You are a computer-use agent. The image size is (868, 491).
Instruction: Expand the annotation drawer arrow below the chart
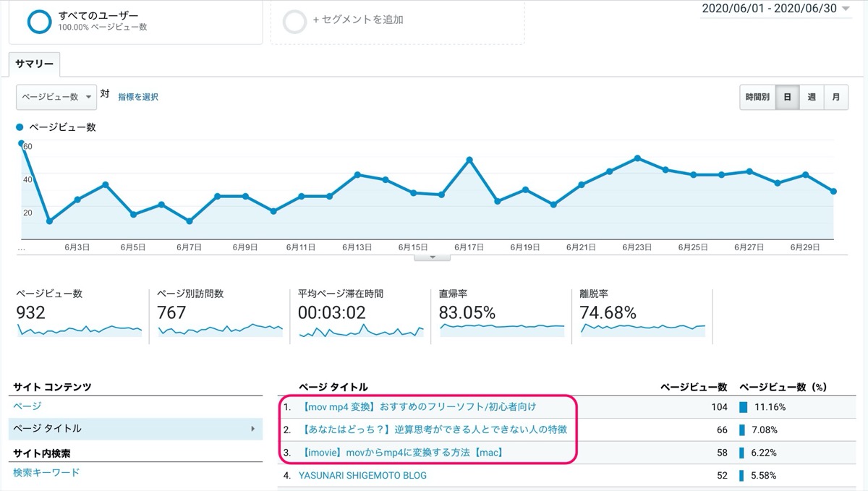click(x=433, y=257)
